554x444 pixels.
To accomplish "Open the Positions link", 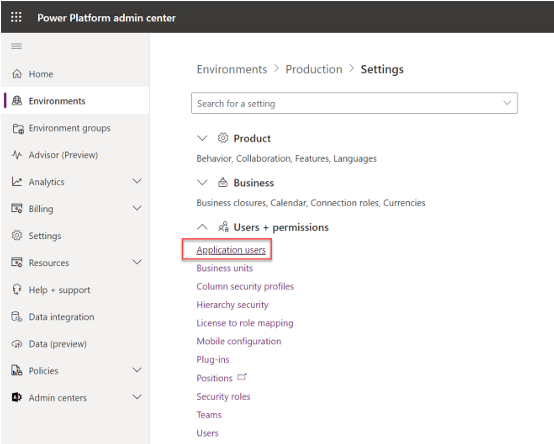I will click(214, 378).
